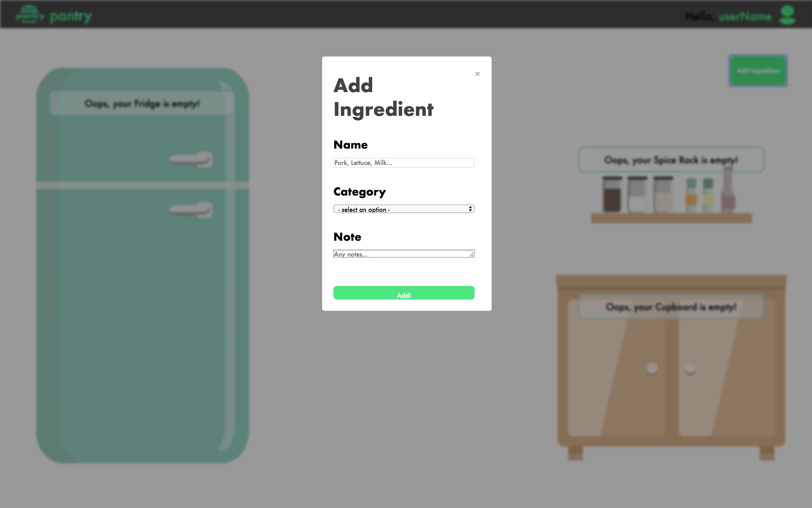The width and height of the screenshot is (812, 508).
Task: Click the empty Fridge message banner
Action: coord(142,103)
